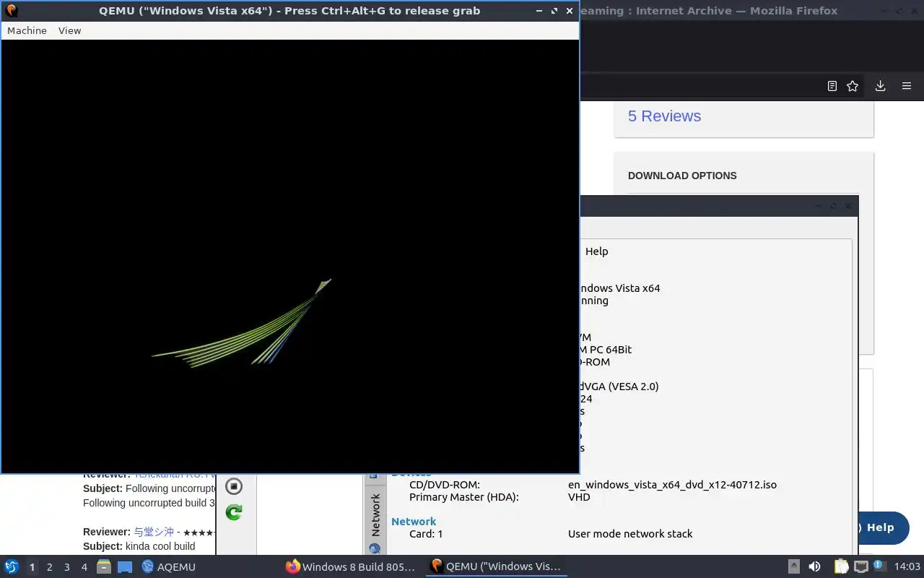Click the Network section heading in AQEMU

pyautogui.click(x=414, y=522)
